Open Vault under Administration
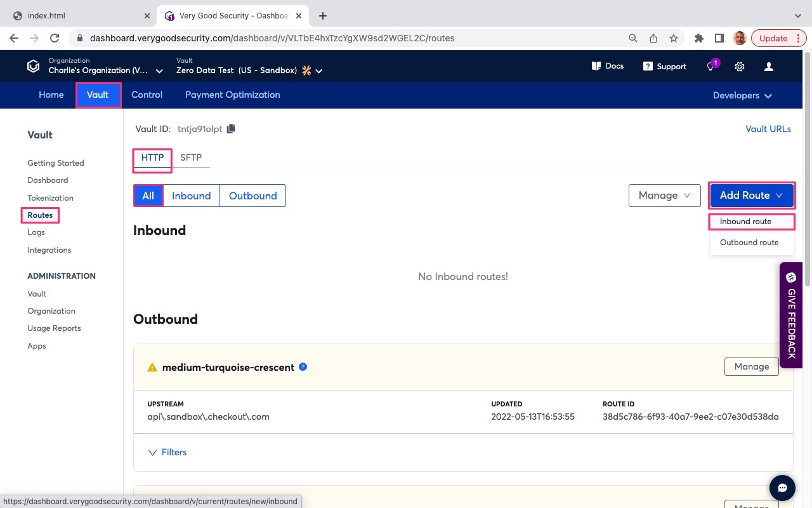The width and height of the screenshot is (812, 508). [x=37, y=294]
